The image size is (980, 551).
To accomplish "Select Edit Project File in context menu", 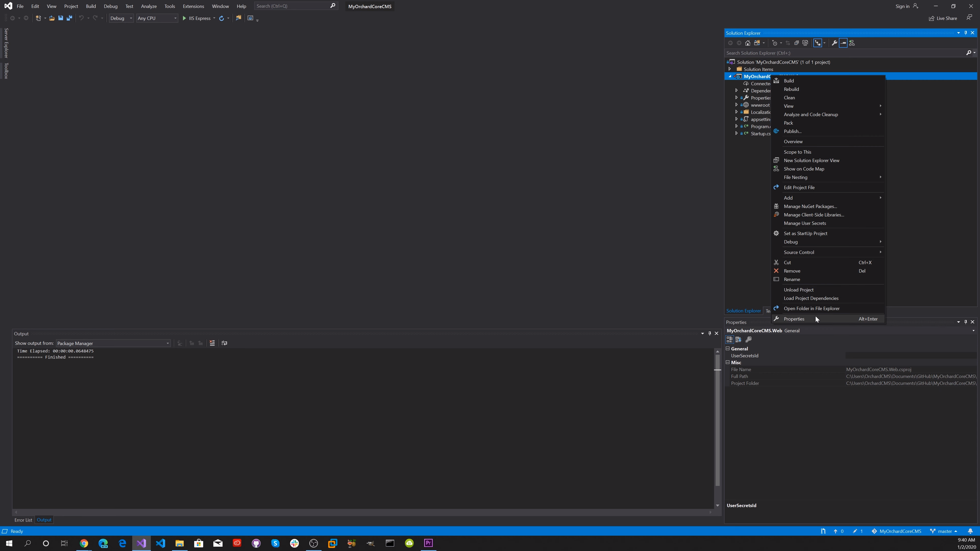I will tap(828, 187).
